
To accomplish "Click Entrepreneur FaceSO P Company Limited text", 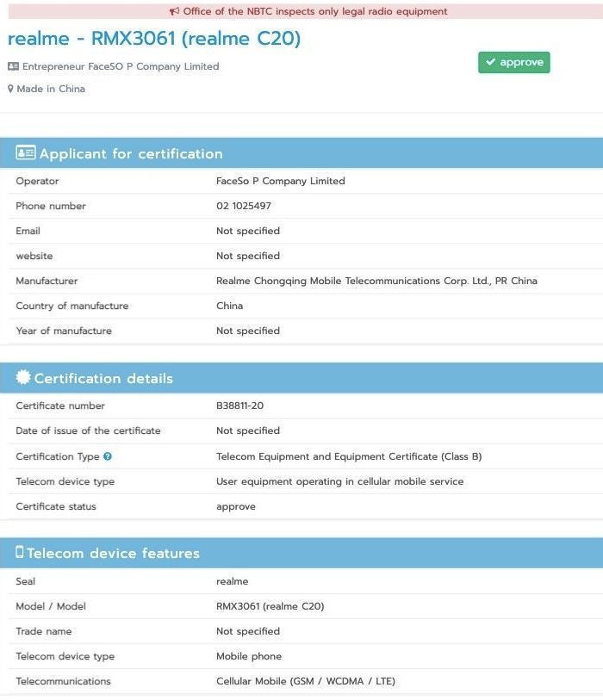I will (x=121, y=66).
